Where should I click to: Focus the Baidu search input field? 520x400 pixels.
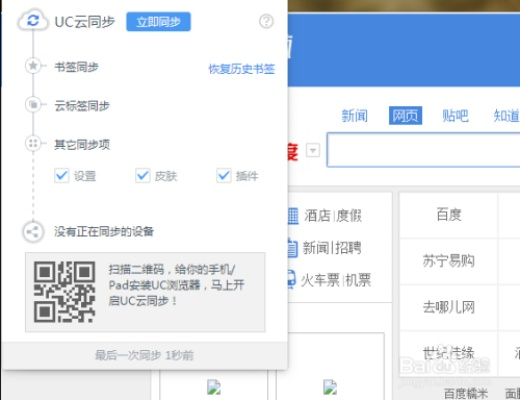pyautogui.click(x=423, y=150)
